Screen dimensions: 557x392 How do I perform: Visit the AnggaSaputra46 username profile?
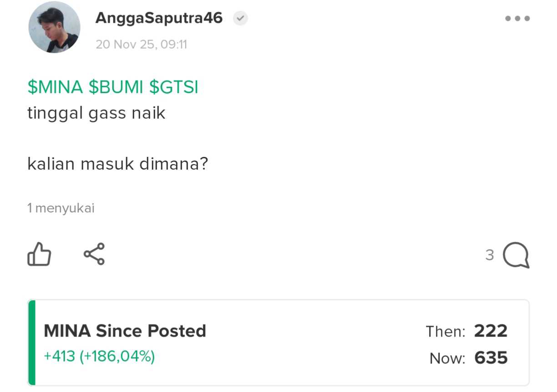(x=159, y=18)
